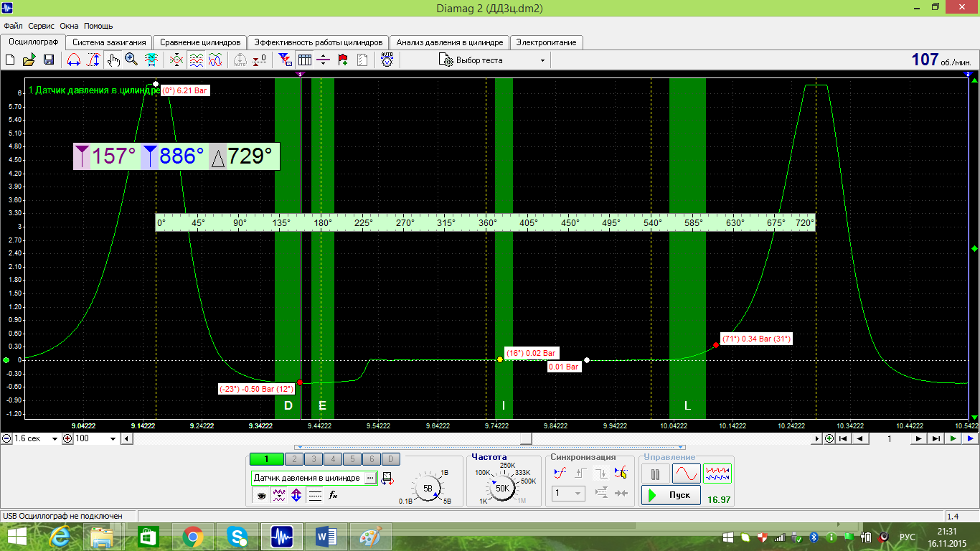
Task: Create a new file with the blank page icon
Action: (x=10, y=60)
